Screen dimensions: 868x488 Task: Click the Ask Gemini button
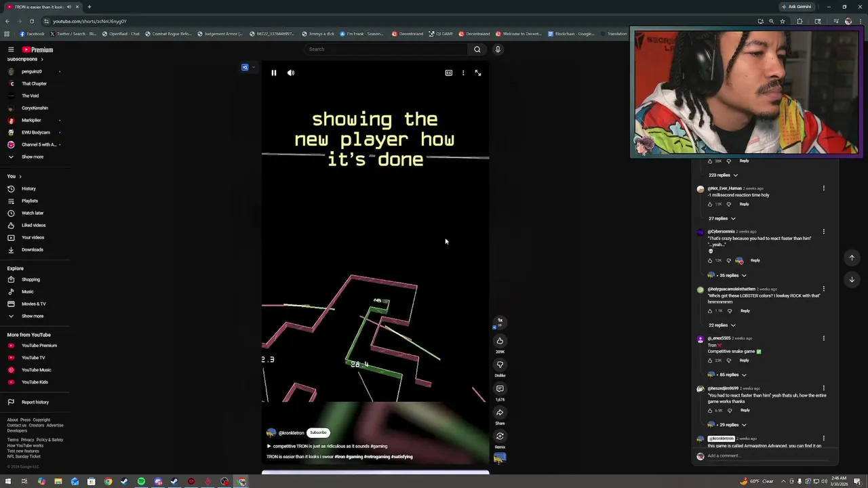point(797,7)
